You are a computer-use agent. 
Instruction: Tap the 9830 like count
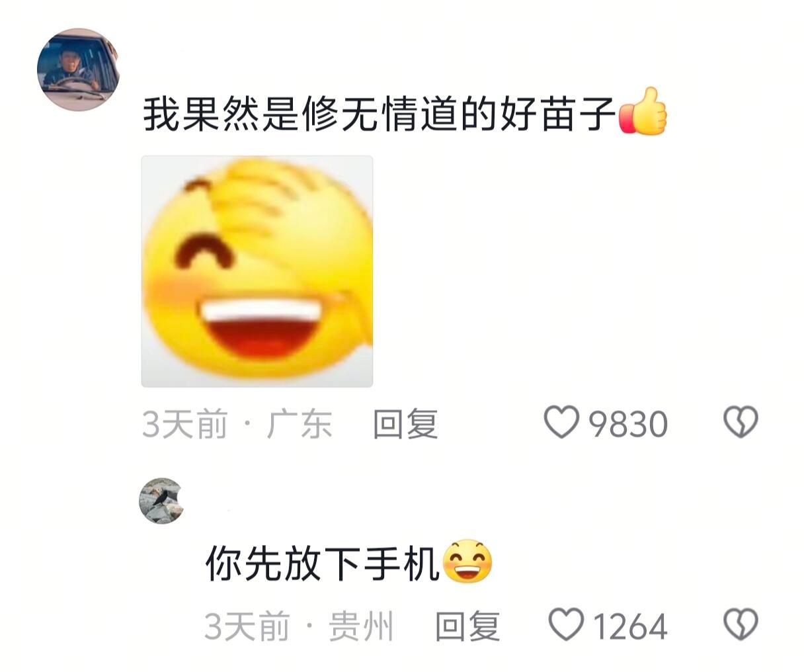click(628, 424)
